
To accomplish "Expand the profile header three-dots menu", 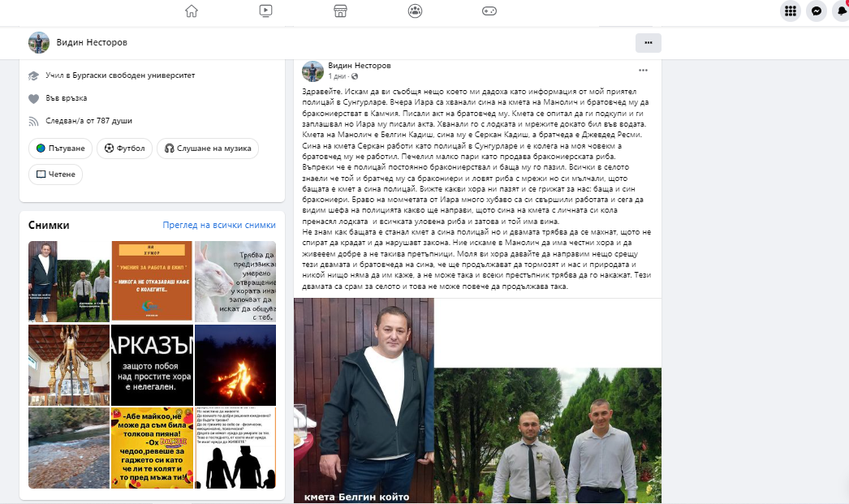I will pos(649,43).
